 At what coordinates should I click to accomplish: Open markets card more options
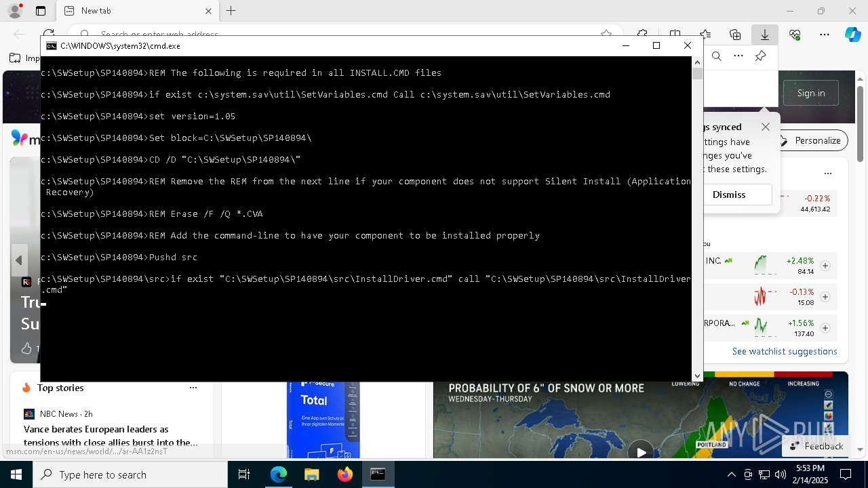pos(827,174)
